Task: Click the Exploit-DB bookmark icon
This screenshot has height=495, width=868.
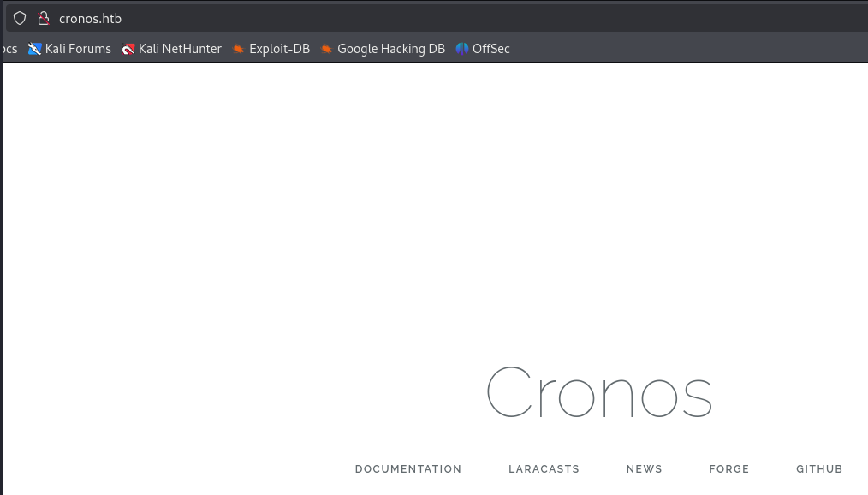Action: click(x=239, y=49)
